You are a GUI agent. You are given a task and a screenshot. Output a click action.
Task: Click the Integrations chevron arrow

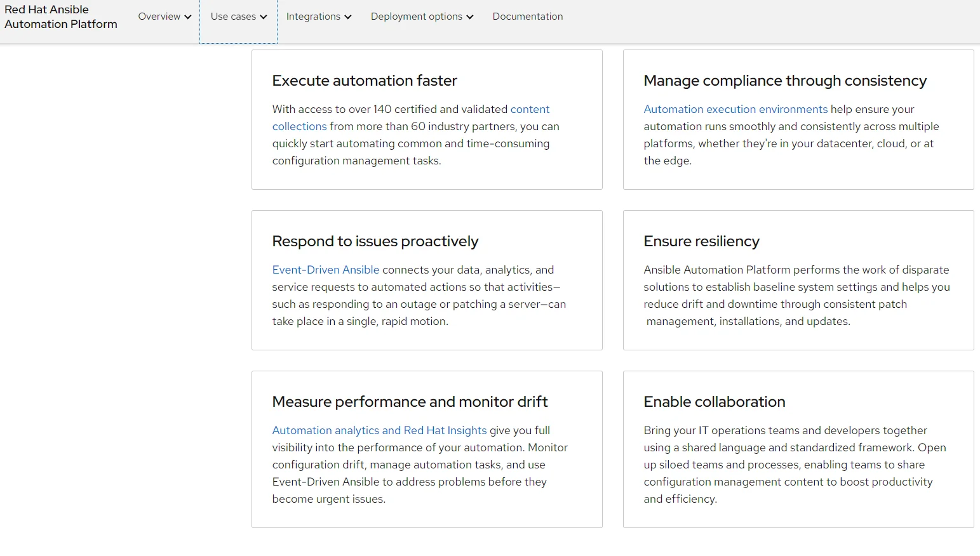pos(348,17)
